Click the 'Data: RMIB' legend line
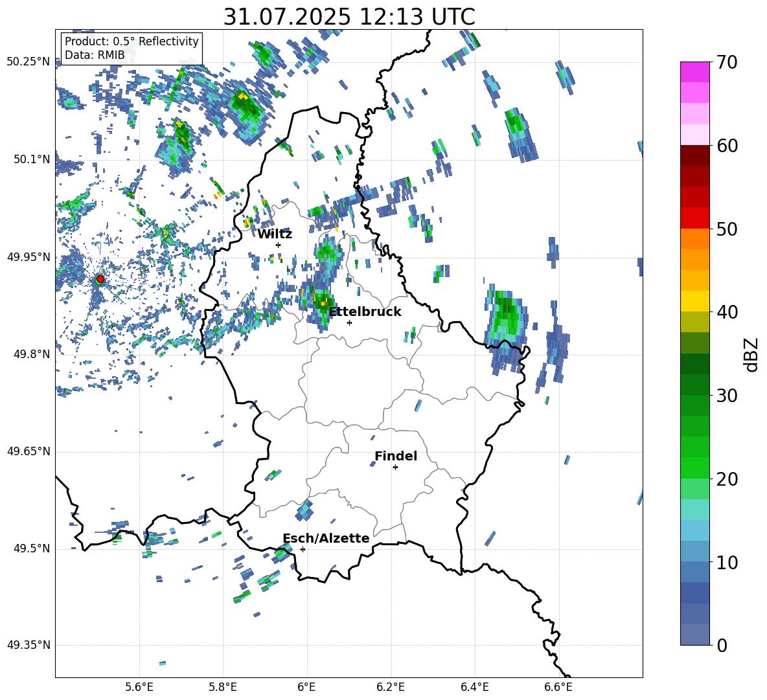The image size is (767, 700). pos(95,55)
